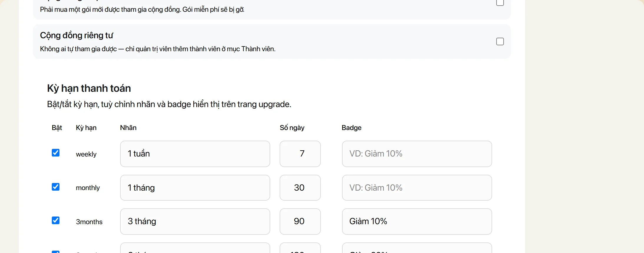644x253 pixels.
Task: Disable the 3months period checkbox
Action: click(x=56, y=220)
